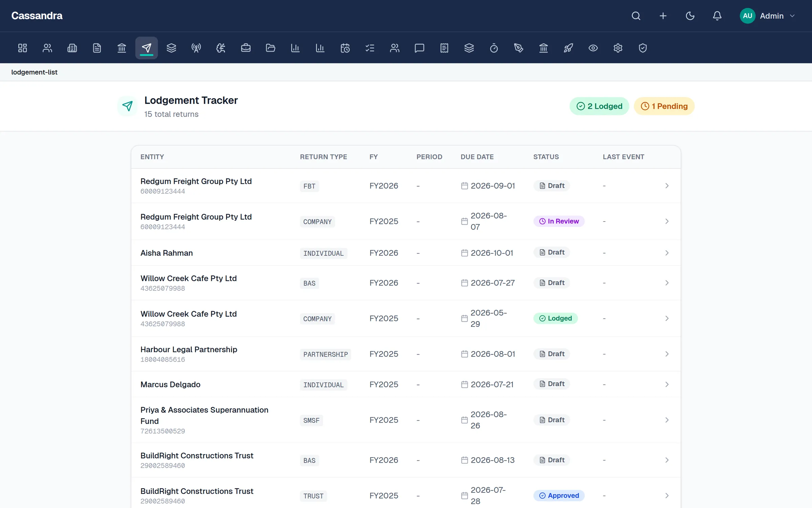Screen dimensions: 812x508
Task: Expand the Harbour Legal Partnership row chevron
Action: pos(667,354)
